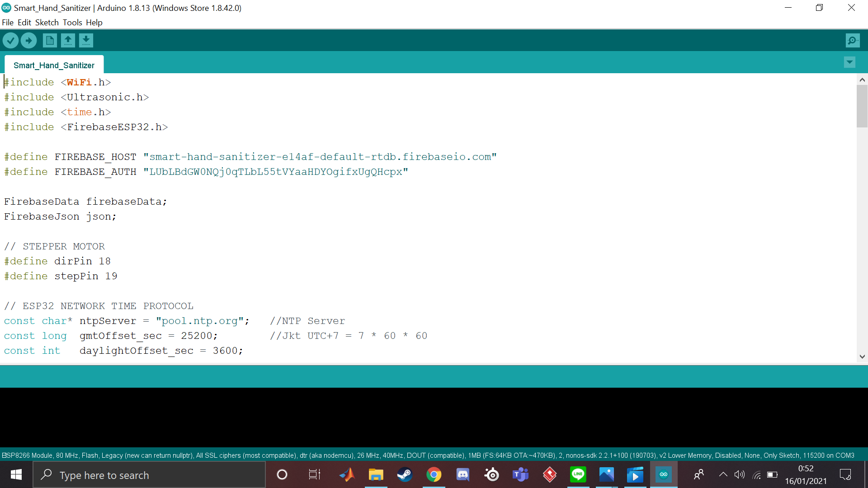Viewport: 868px width, 488px height.
Task: Open Discord from the taskbar
Action: (462, 475)
